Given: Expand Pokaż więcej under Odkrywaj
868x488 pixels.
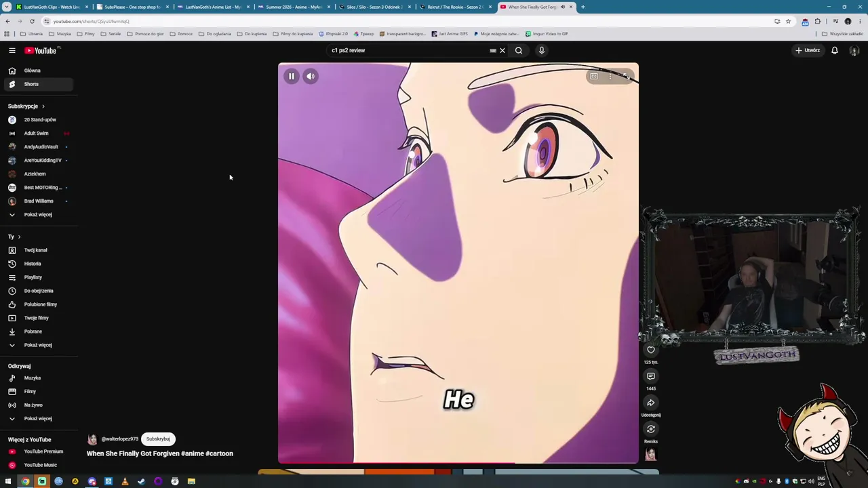Looking at the screenshot, I should click(x=38, y=419).
